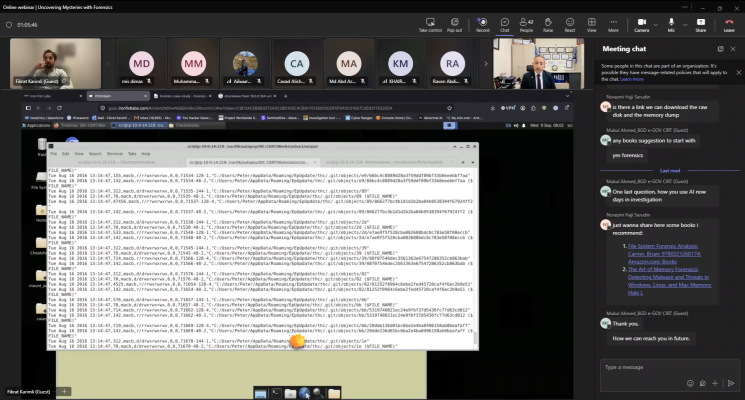Show next participants with right chevron
This screenshot has width=745, height=400.
coord(486,63)
